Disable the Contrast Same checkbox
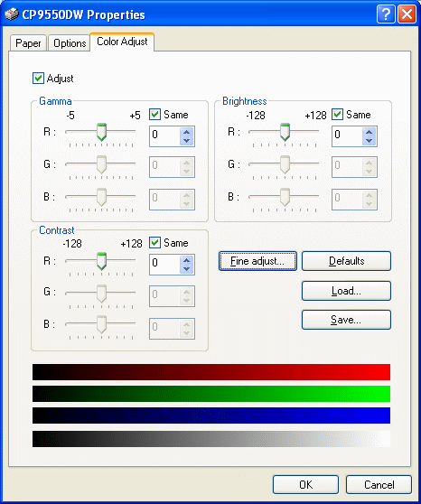This screenshot has height=504, width=421. pos(154,243)
